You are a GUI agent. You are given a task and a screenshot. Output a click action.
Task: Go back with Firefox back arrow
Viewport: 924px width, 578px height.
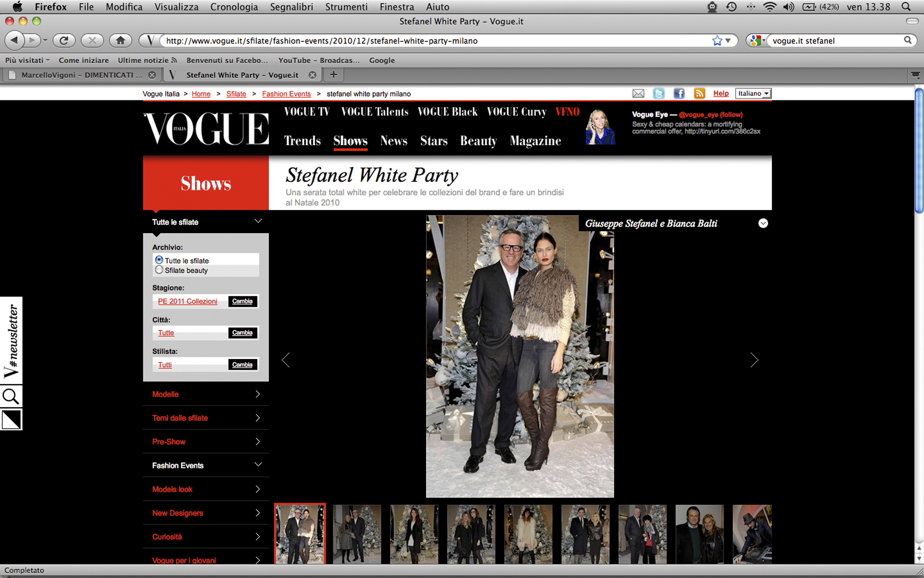coord(15,40)
